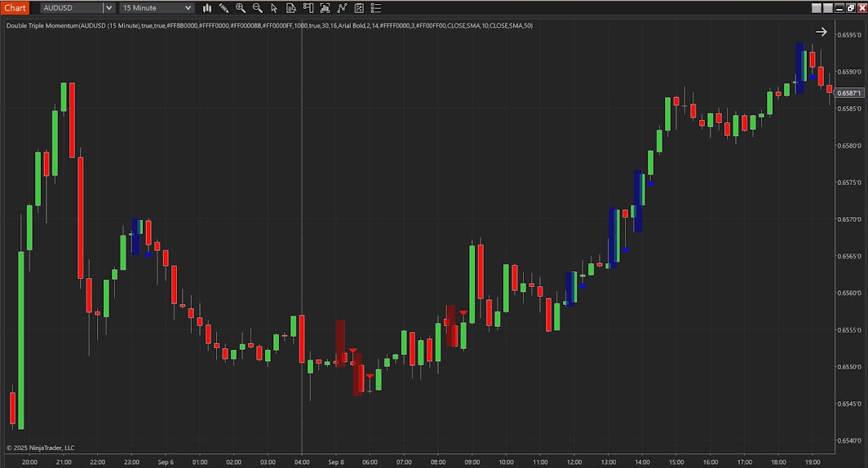Select the cursor pointer tool
This screenshot has height=468, width=868.
(x=274, y=8)
